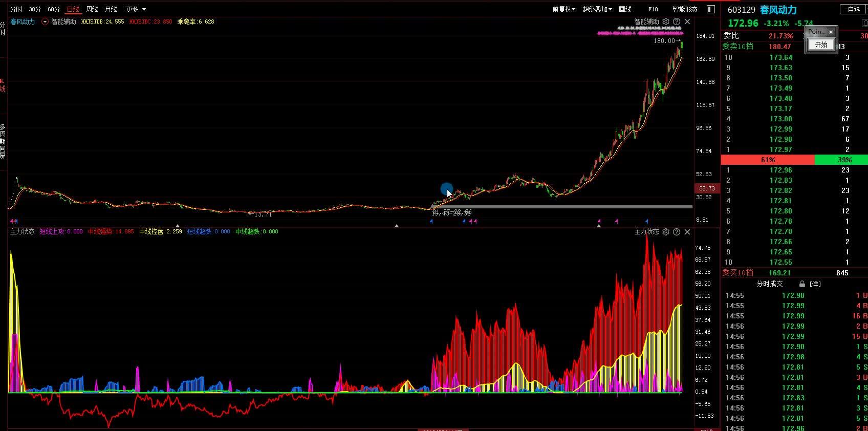Select buy level 10 price 172.55
The width and height of the screenshot is (868, 431).
point(781,262)
